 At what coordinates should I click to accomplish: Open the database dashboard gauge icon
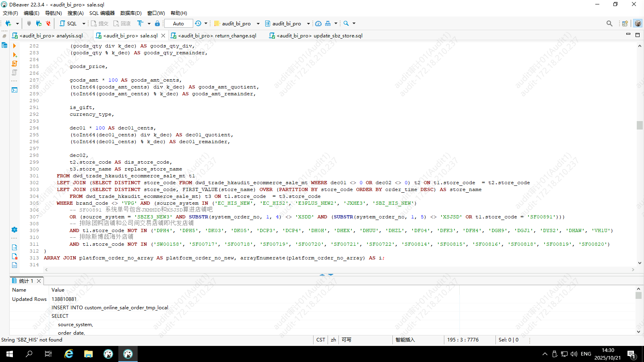tap(318, 24)
